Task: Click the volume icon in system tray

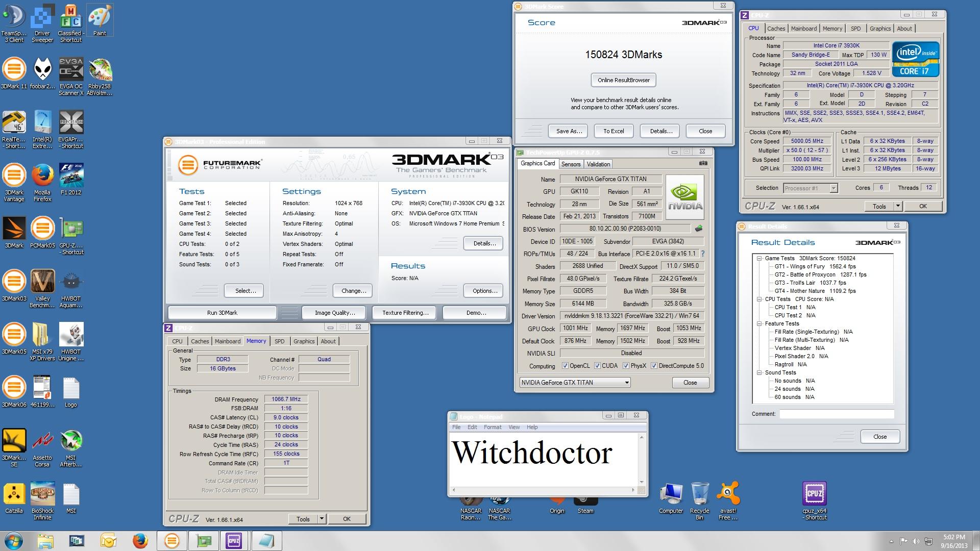Action: 916,541
